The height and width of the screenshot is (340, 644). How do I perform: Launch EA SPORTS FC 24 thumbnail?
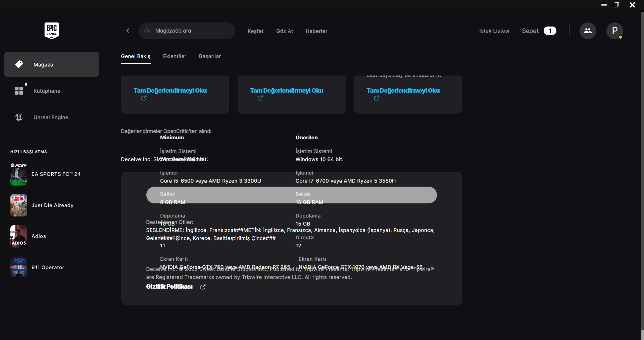(19, 174)
